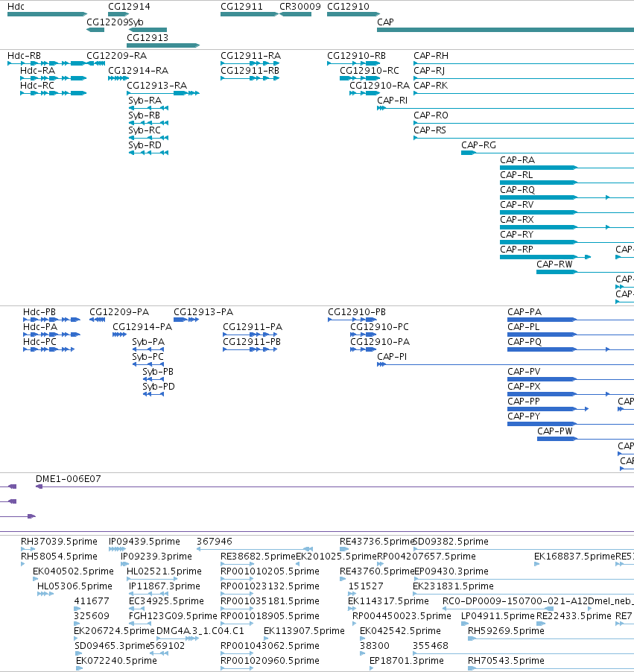Select transcript CAP-RP
This screenshot has width=634, height=672.
coord(545,257)
